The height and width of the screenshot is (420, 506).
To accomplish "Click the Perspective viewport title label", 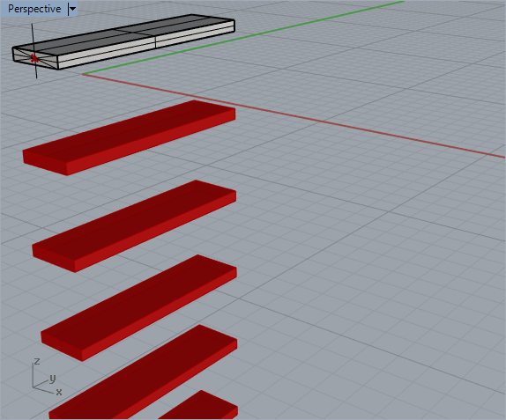I will point(34,9).
